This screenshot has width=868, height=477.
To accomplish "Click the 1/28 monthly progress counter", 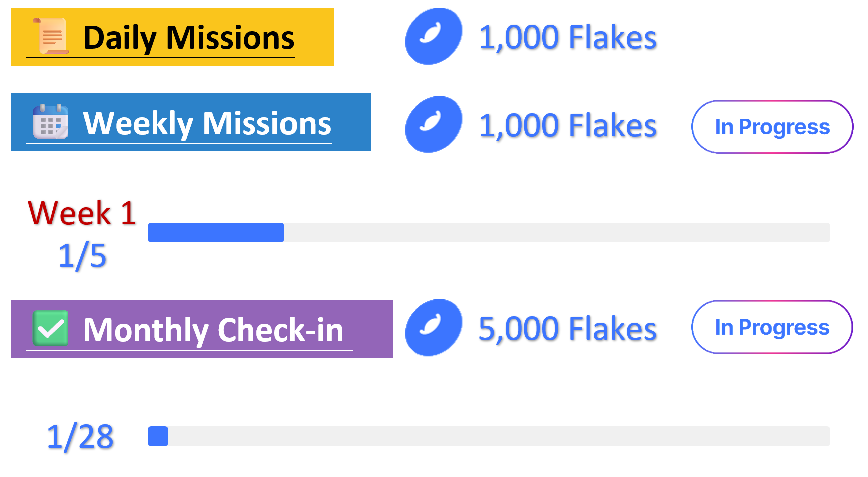I will [x=80, y=437].
